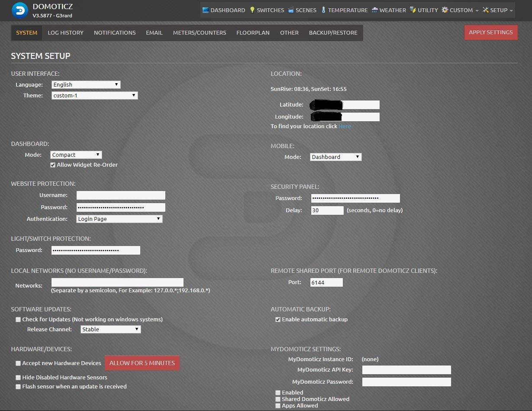Image resolution: width=532 pixels, height=411 pixels.
Task: Click the Latitude input field
Action: (345, 105)
